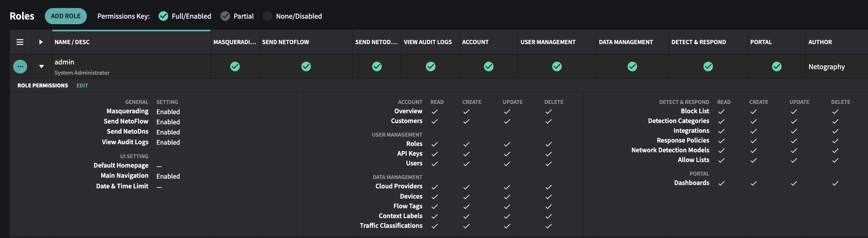Toggle Devices update permission checkmark
This screenshot has height=238, width=868.
[x=507, y=197]
